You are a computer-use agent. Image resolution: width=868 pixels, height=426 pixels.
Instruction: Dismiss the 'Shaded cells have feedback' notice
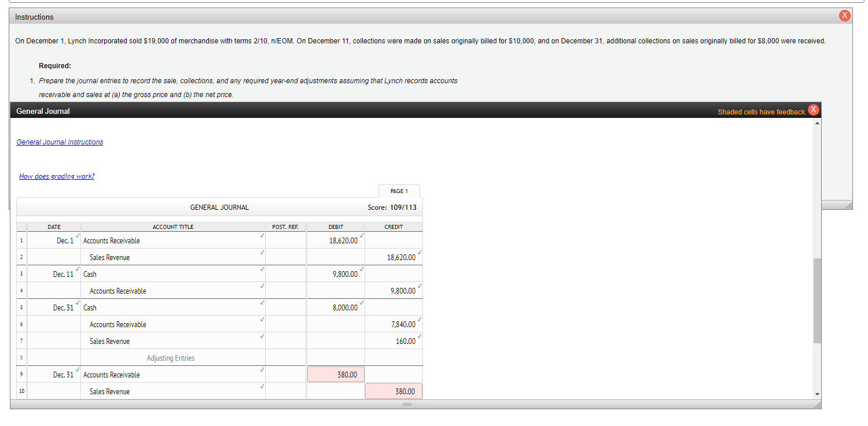point(814,109)
